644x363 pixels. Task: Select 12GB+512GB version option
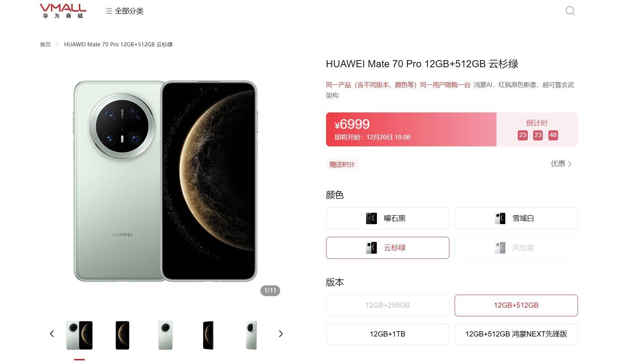coord(516,305)
